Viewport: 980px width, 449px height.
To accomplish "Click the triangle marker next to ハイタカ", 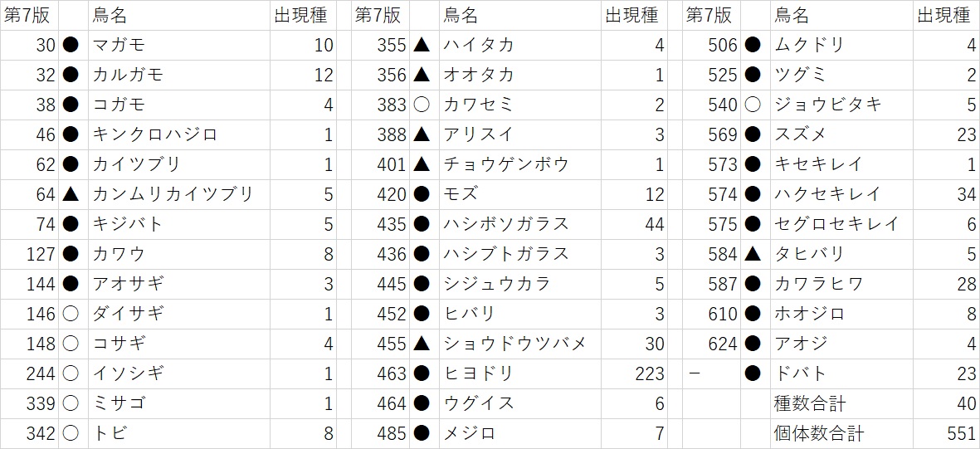I will click(x=422, y=45).
